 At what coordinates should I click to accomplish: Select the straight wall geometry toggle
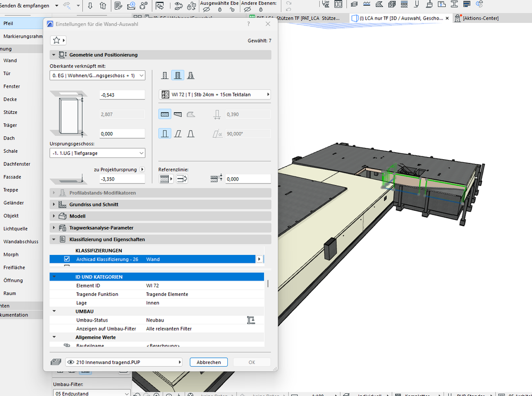[x=165, y=114]
